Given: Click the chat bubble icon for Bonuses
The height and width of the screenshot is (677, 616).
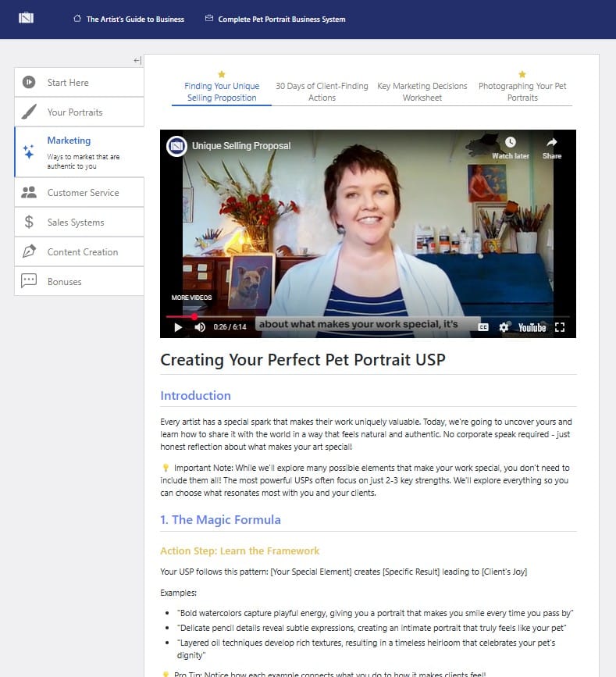Looking at the screenshot, I should tap(29, 280).
